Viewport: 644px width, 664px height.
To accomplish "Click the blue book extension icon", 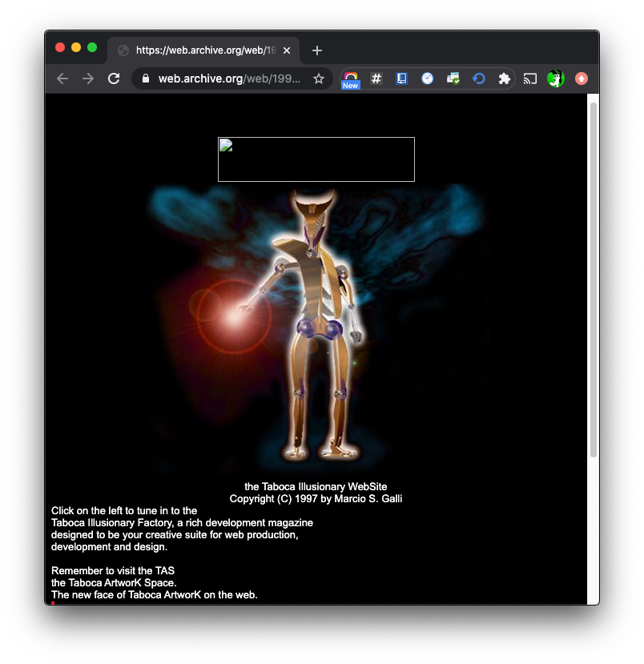I will [x=402, y=78].
